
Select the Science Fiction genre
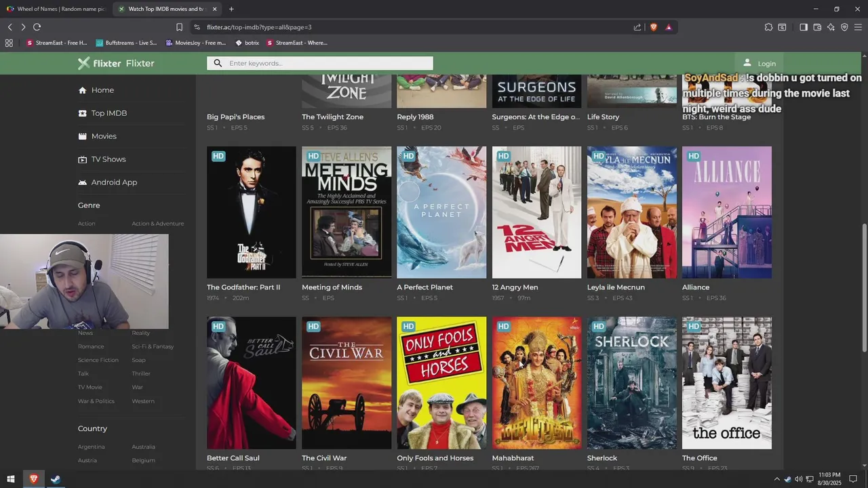(x=98, y=360)
